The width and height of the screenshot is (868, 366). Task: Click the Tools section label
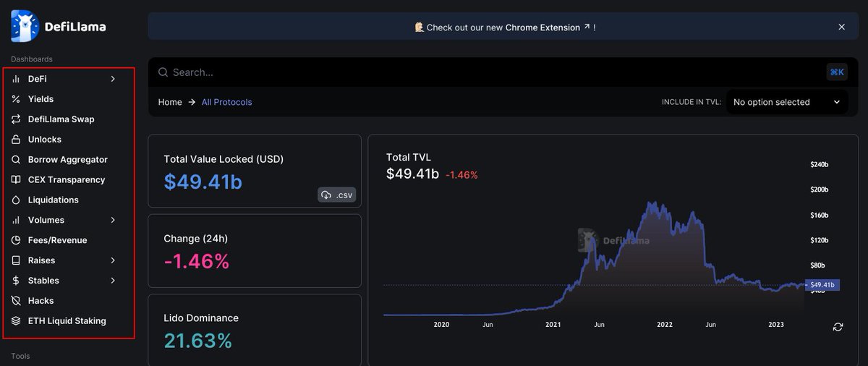coord(20,356)
